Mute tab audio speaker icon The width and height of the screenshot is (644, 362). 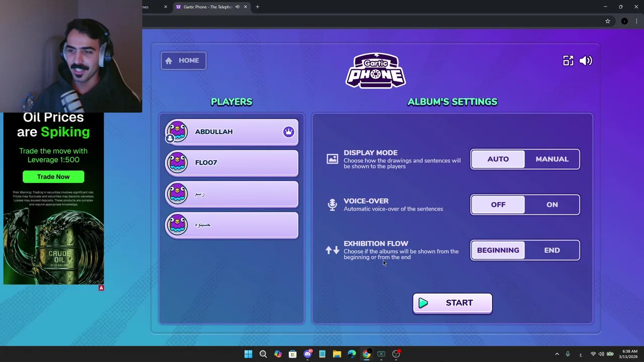tap(237, 7)
